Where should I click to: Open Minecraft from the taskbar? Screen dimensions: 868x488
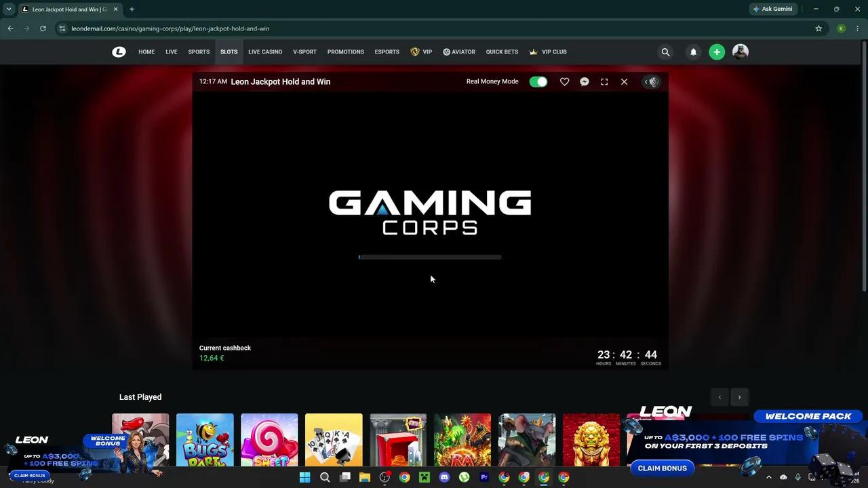pyautogui.click(x=425, y=477)
